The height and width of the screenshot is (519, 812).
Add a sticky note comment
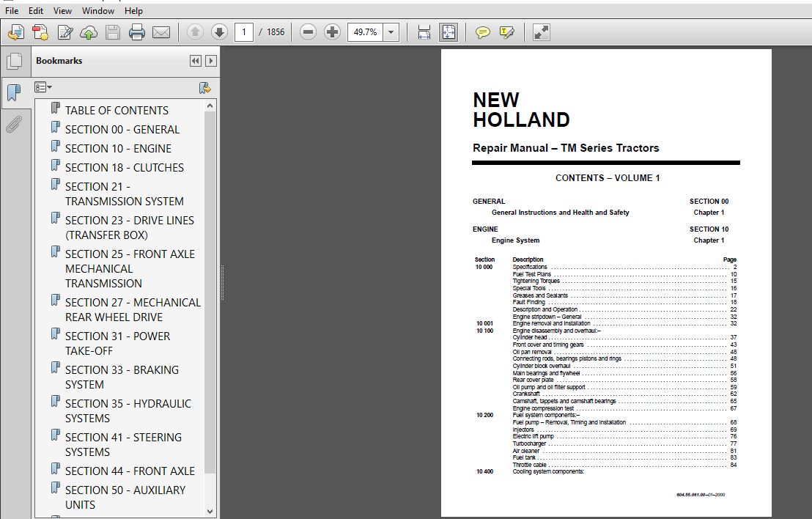point(483,33)
